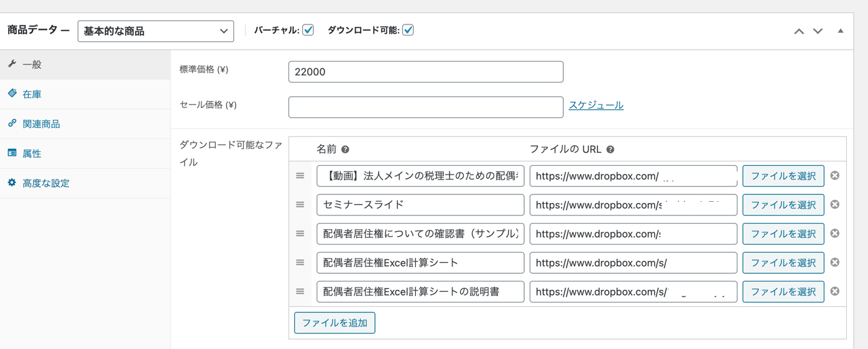Edit file URL in 配偶者居住権Excel計算シート row

pyautogui.click(x=634, y=263)
